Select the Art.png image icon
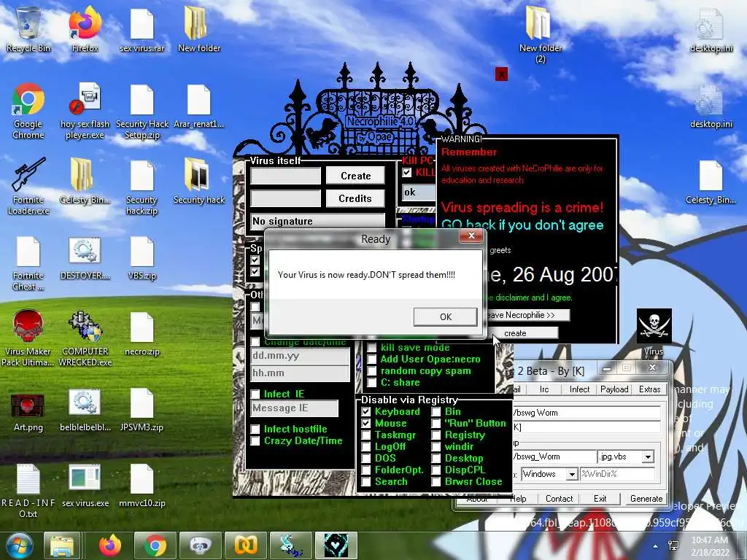 click(x=28, y=412)
